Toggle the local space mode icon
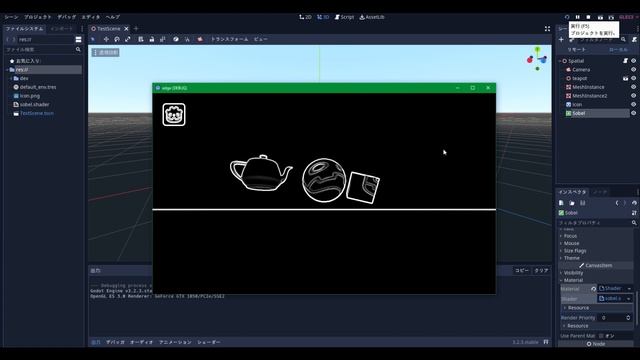Viewport: 640px width, 360px height. coord(176,39)
